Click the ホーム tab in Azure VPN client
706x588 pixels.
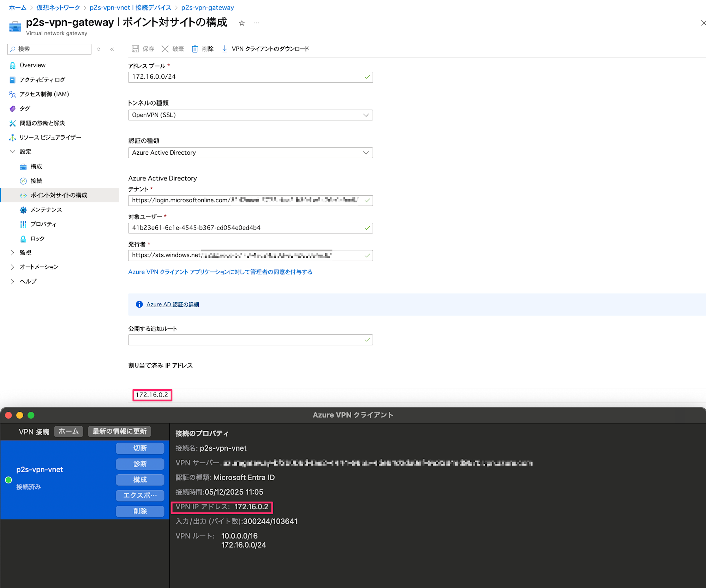point(68,432)
